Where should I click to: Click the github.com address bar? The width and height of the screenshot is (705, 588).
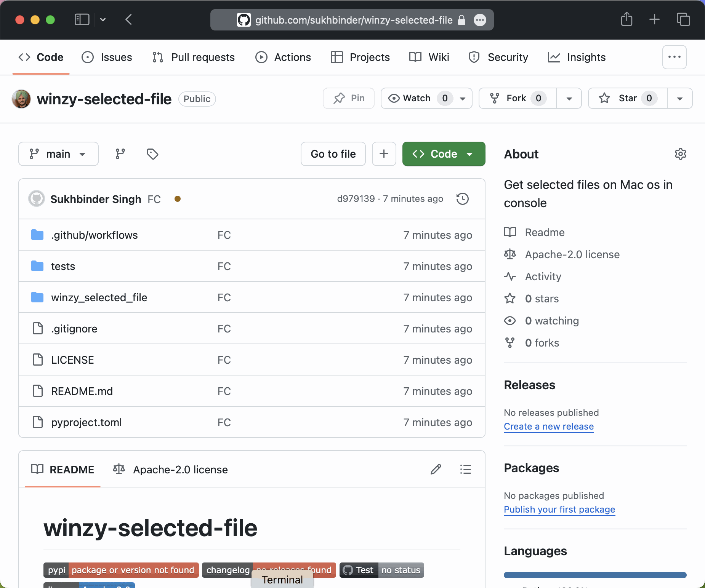point(352,20)
